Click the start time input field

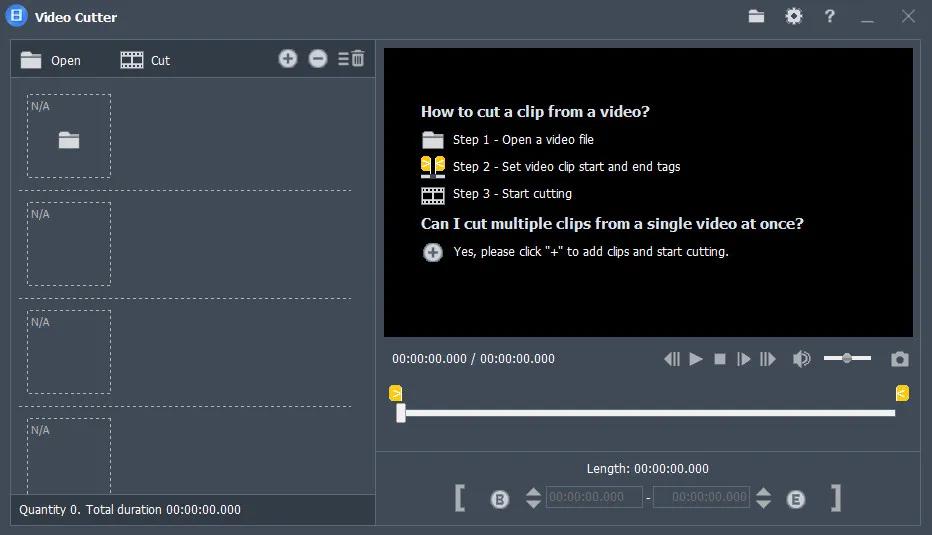pos(594,497)
